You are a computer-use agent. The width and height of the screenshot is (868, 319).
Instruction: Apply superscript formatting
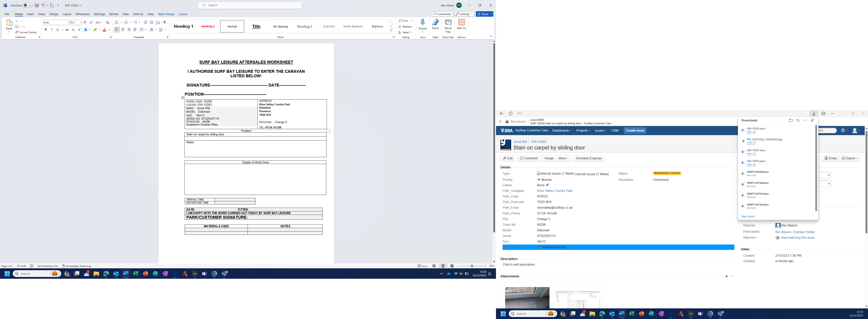[79, 30]
